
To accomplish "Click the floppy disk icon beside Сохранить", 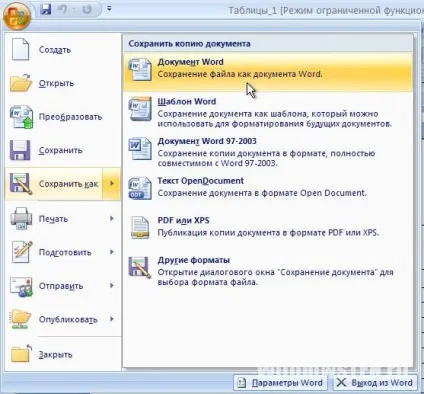I will (20, 150).
